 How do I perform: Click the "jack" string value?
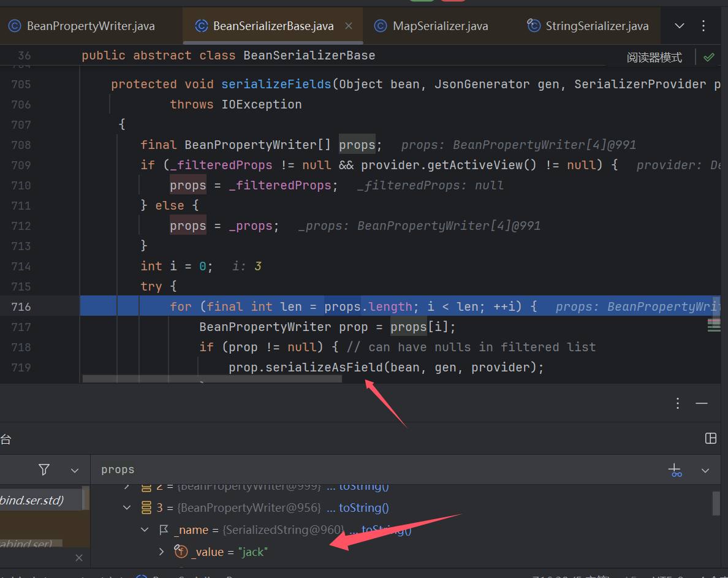(253, 552)
